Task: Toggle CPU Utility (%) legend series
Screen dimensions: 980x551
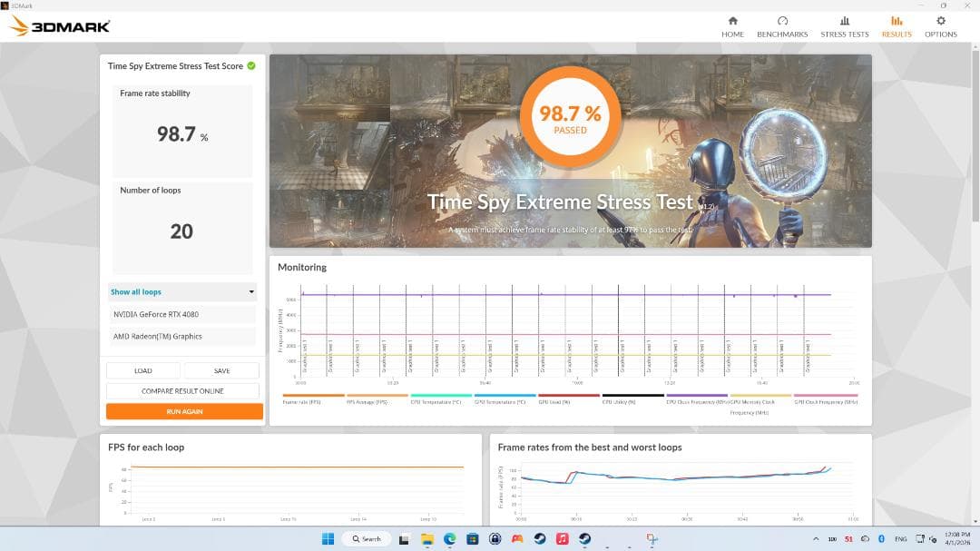Action: click(632, 399)
